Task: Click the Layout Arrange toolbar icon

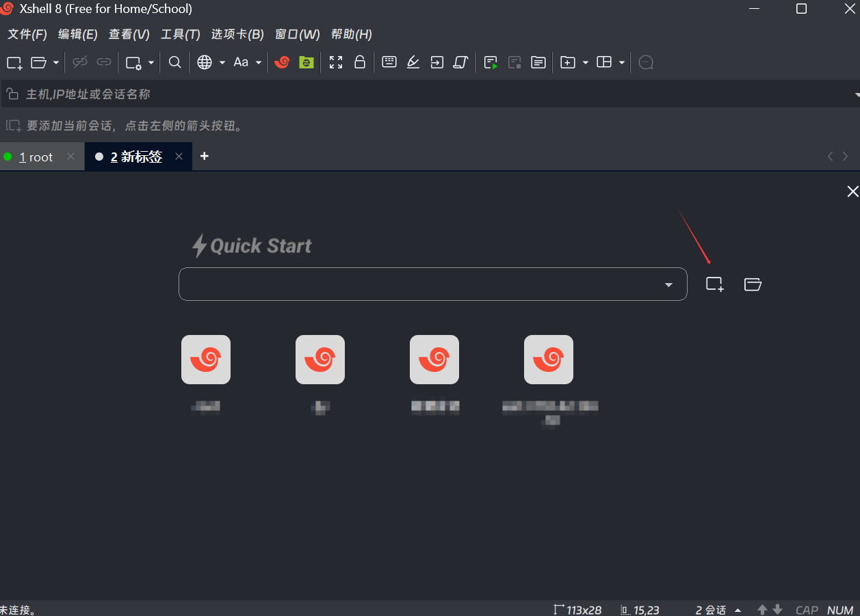Action: pyautogui.click(x=604, y=62)
